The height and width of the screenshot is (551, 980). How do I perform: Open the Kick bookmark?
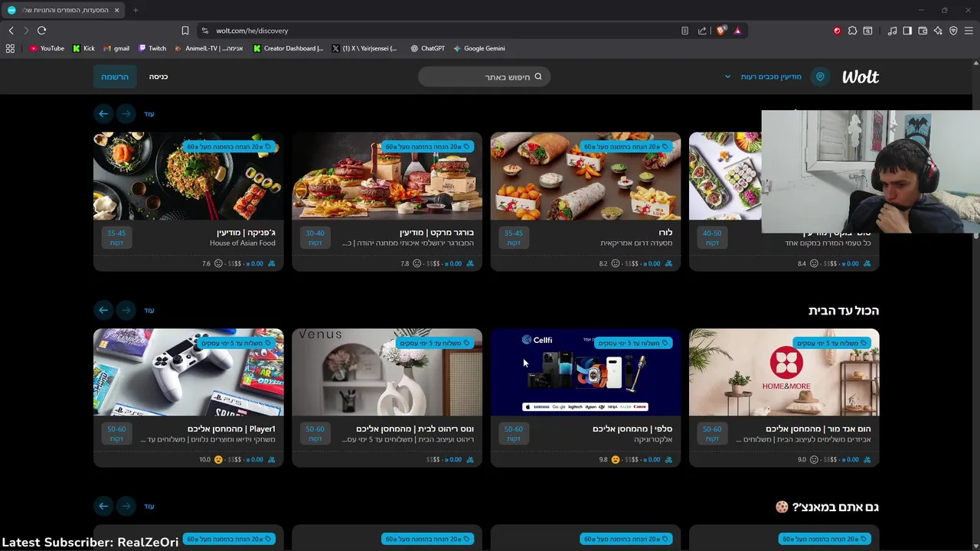point(83,48)
